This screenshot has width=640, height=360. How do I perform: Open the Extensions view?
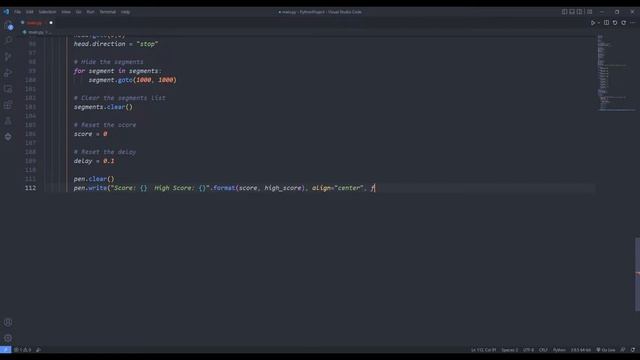pos(8,105)
